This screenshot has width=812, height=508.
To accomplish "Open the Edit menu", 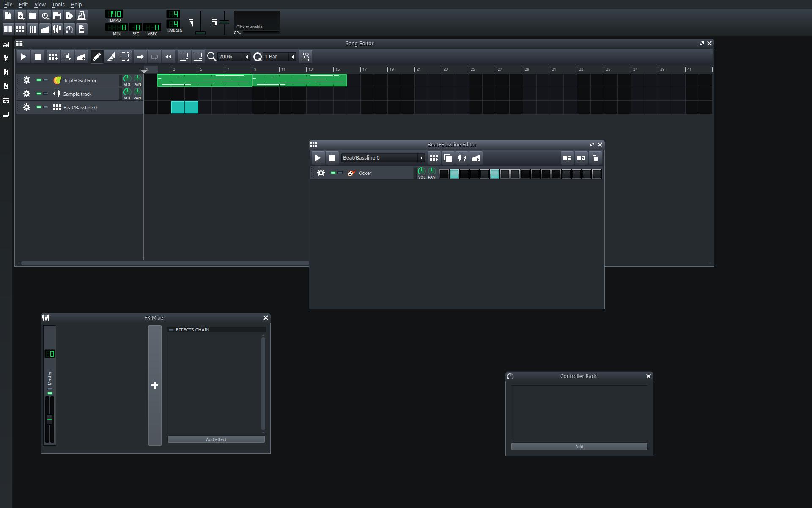I will pyautogui.click(x=23, y=4).
